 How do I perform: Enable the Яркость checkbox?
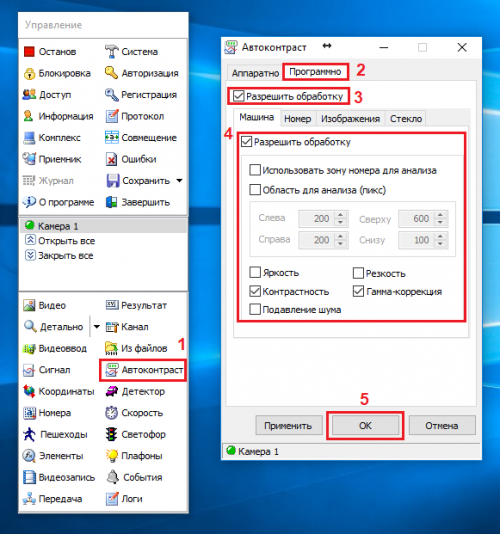click(x=255, y=272)
